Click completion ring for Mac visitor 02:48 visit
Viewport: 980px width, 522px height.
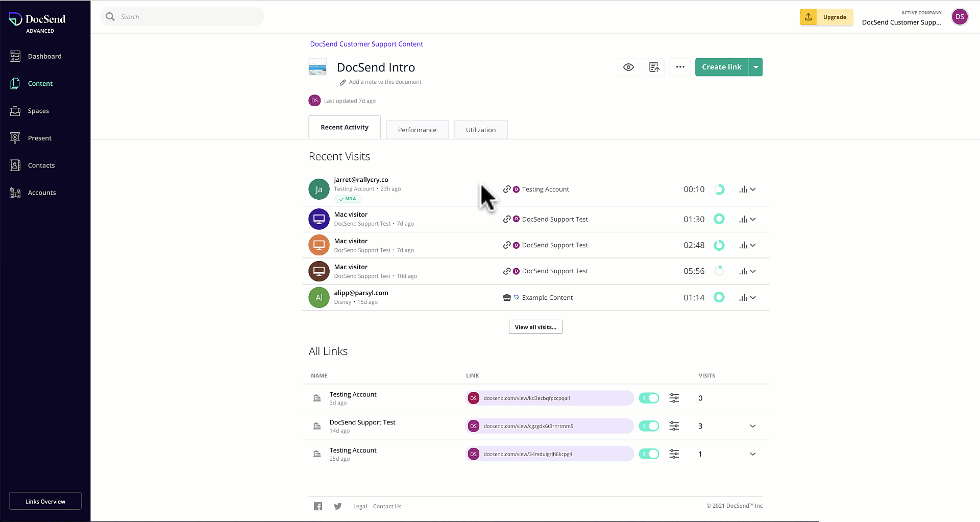coord(719,245)
